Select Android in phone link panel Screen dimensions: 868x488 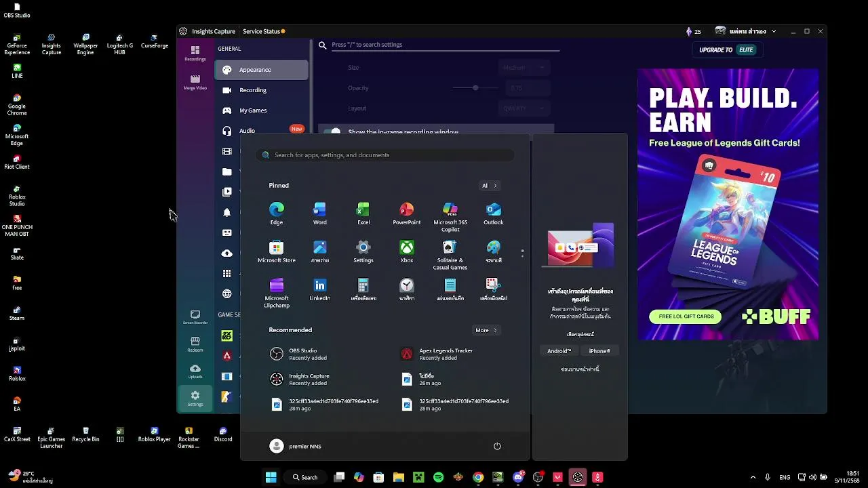[x=559, y=351]
